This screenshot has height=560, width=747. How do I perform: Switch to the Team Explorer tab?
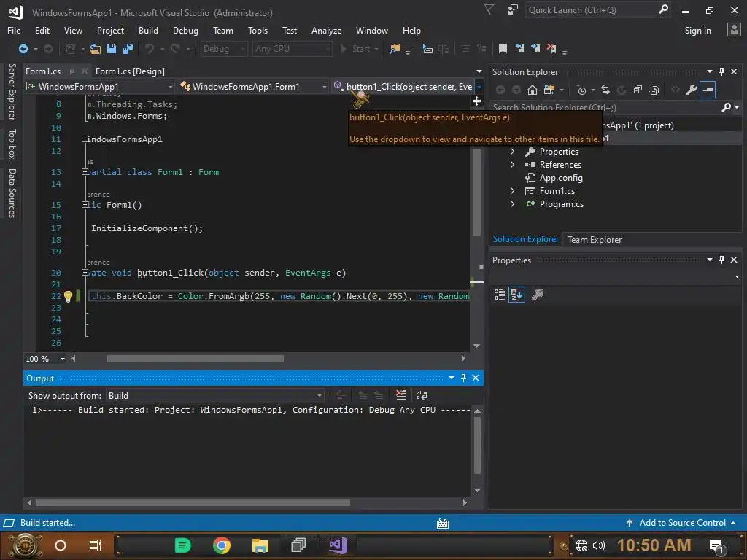tap(594, 239)
